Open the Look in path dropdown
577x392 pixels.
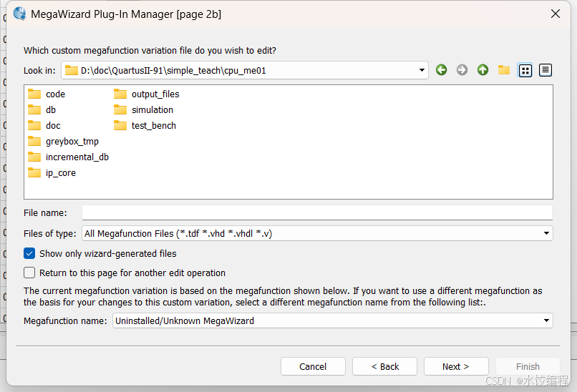[x=422, y=70]
